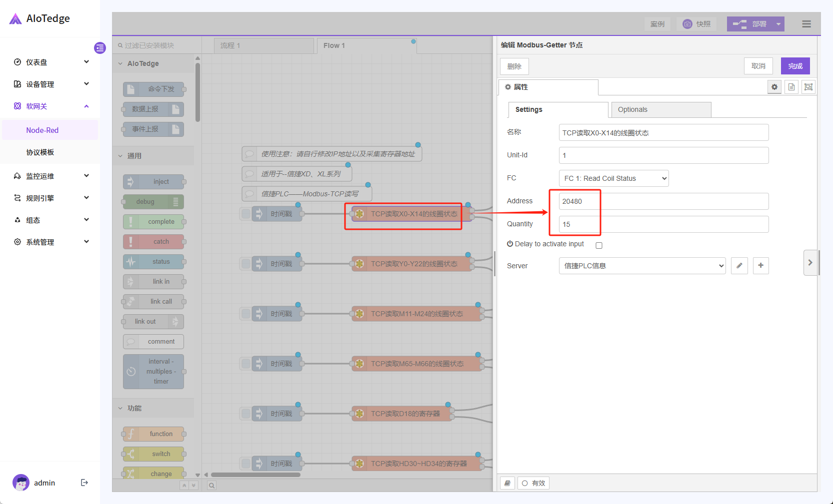
Task: Edit the Server config with pencil icon
Action: 739,266
